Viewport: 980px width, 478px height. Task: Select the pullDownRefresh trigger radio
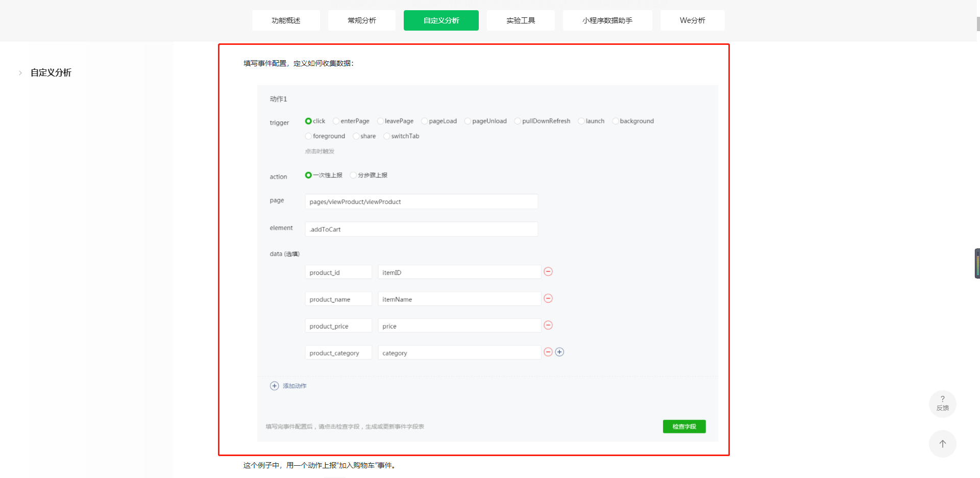[518, 121]
